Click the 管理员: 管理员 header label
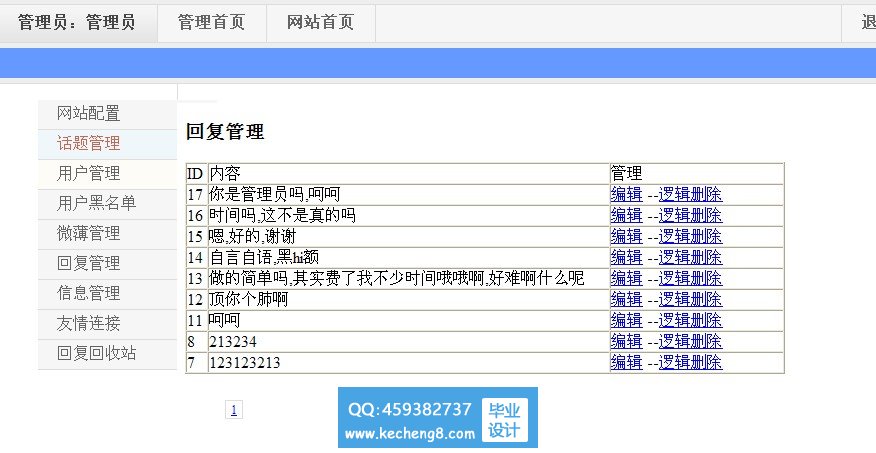The image size is (876, 453). click(77, 22)
